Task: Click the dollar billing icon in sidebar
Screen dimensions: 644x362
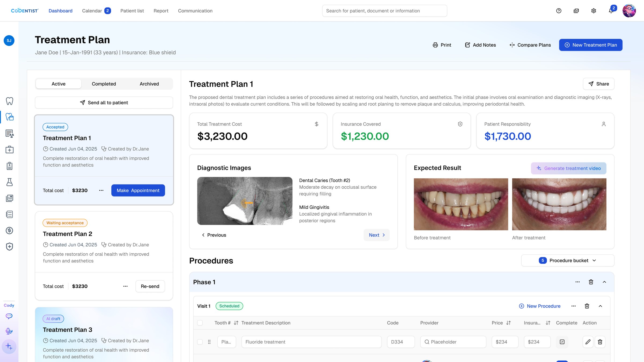Action: point(9,230)
